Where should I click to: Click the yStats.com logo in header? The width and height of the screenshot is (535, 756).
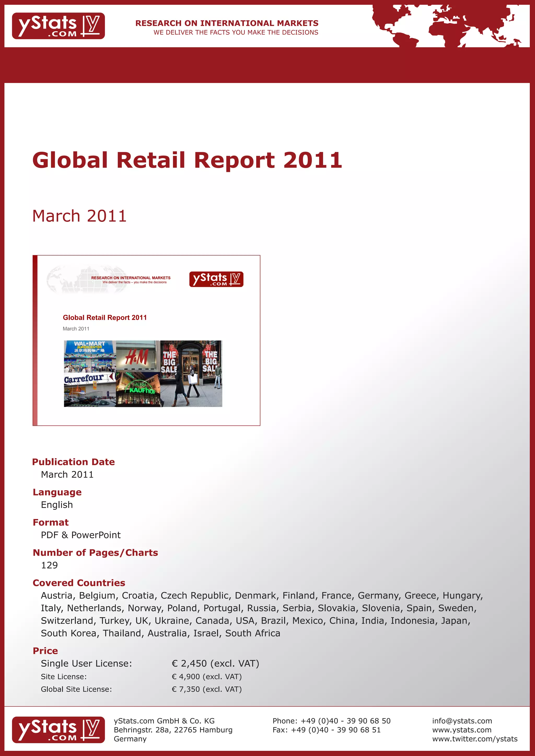(58, 26)
